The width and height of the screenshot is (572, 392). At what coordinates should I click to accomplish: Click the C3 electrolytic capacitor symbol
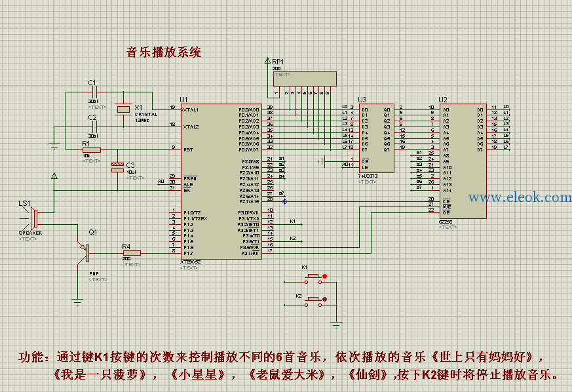tap(117, 167)
